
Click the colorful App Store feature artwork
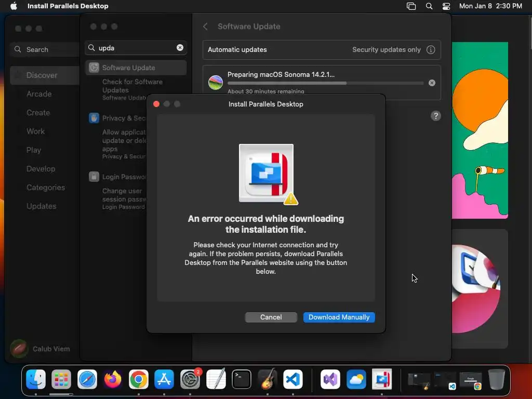point(480,130)
